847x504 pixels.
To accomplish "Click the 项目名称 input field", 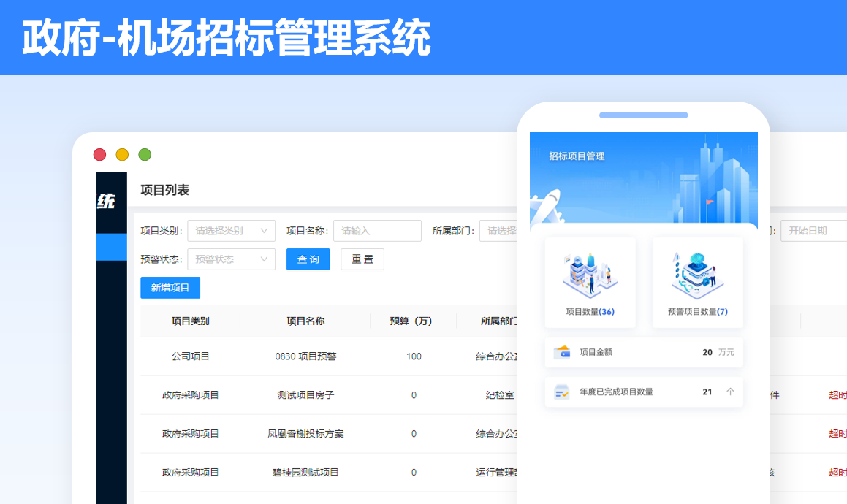I will tap(377, 231).
